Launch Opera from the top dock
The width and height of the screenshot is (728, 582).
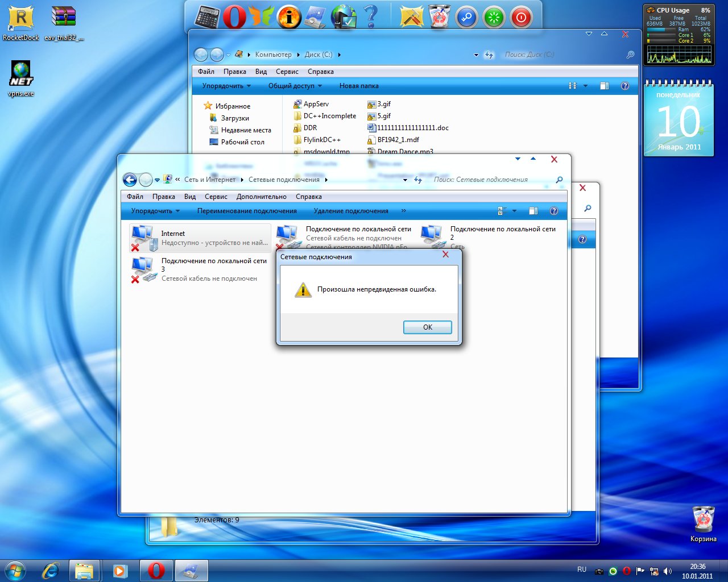point(234,17)
